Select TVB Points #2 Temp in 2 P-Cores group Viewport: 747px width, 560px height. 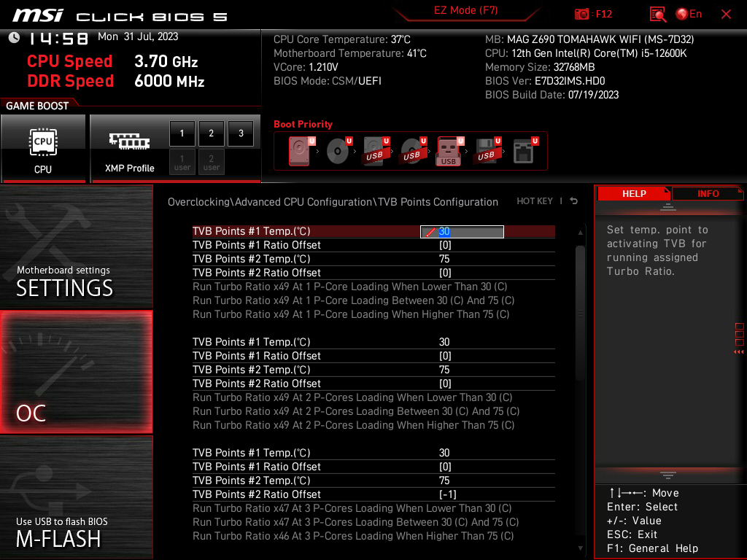click(373, 370)
